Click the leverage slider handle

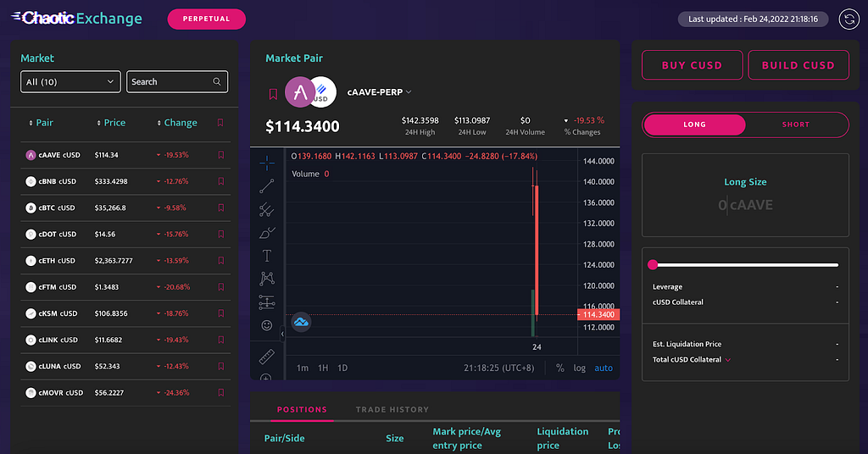[x=653, y=265]
